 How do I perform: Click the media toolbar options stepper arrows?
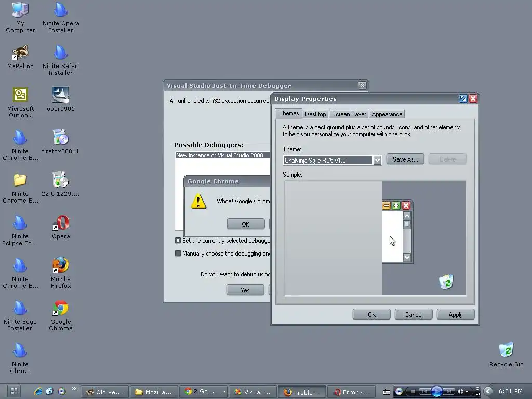point(478,388)
